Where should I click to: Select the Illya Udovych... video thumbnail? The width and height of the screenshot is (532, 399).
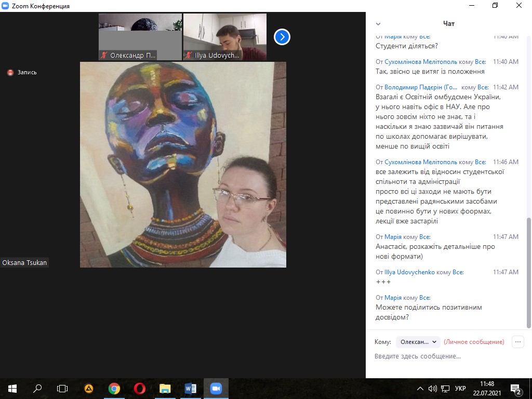(x=225, y=37)
